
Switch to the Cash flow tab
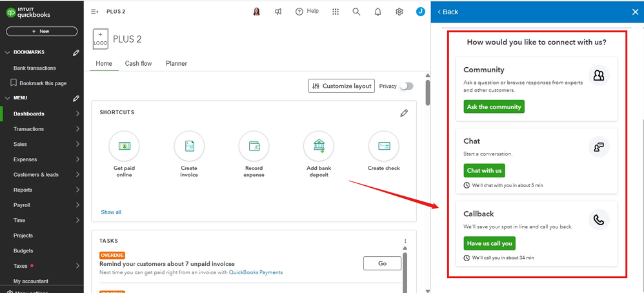(x=138, y=64)
